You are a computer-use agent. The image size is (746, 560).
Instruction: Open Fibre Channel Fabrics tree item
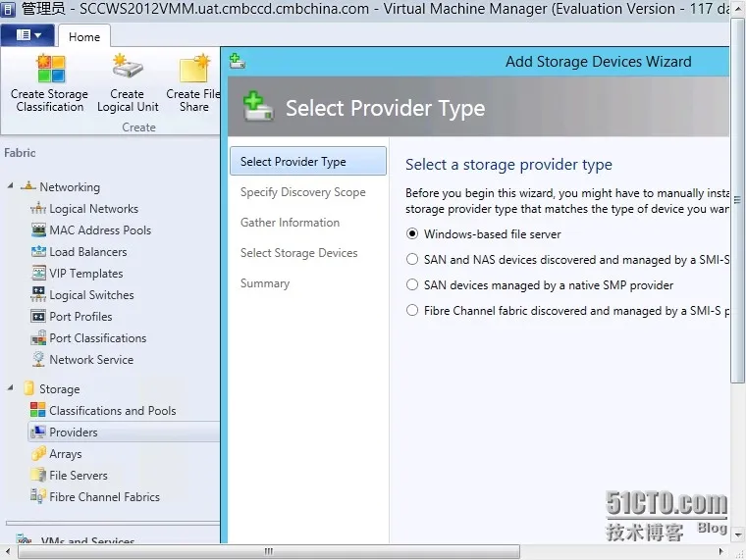pos(105,497)
